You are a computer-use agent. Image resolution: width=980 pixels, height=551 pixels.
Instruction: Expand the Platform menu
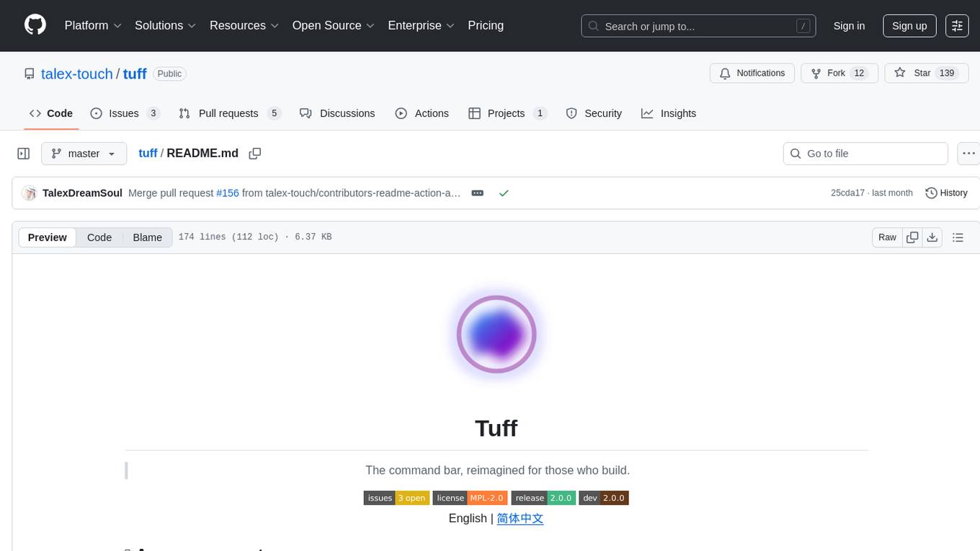click(x=93, y=25)
